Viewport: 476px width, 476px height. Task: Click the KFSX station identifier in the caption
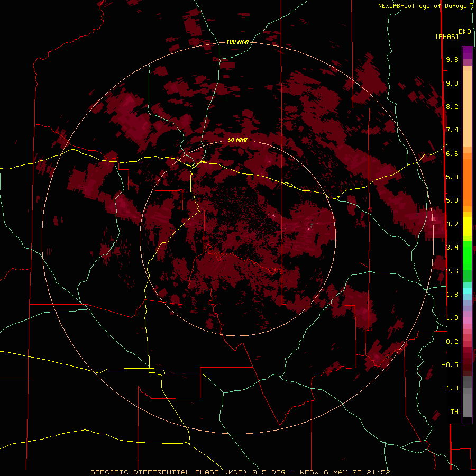(310, 472)
